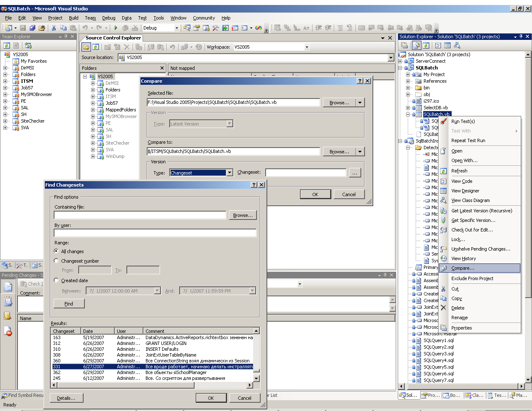Viewport: 532px width, 411px height.
Task: Click the help question mark on Find Changesets dialog
Action: (254, 185)
